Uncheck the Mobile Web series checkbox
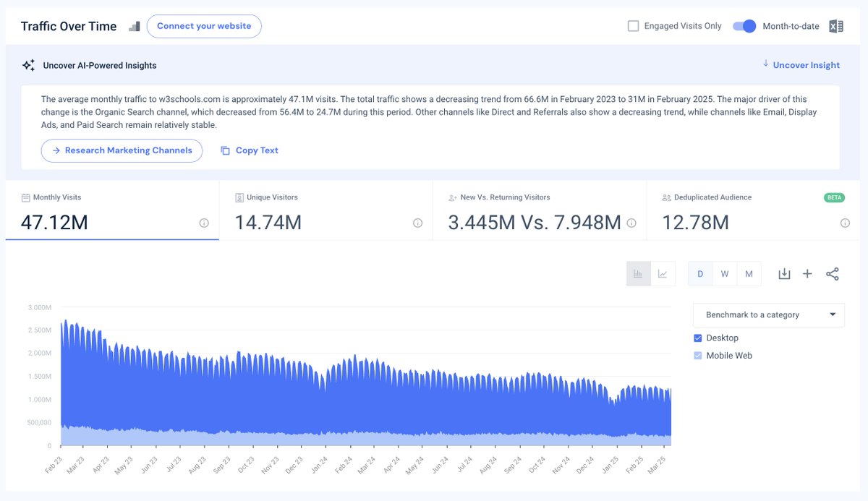The image size is (868, 501). coord(698,355)
